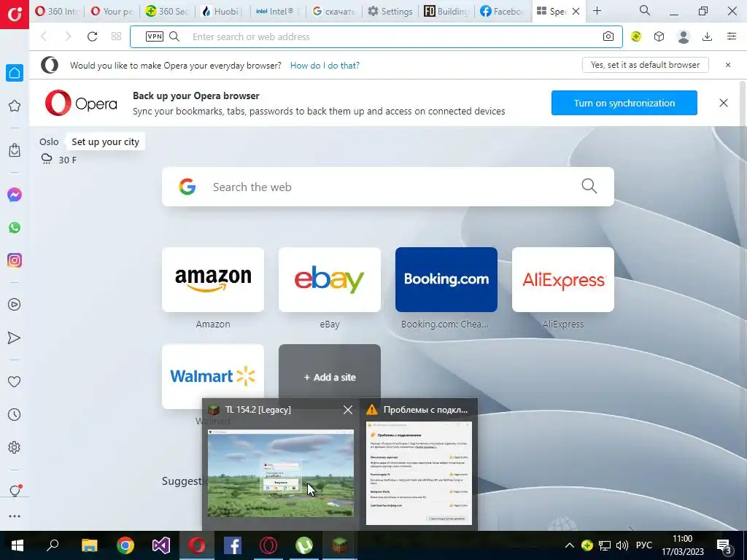Open Facebook Messenger in sidebar
This screenshot has height=560, width=747.
coord(15,195)
